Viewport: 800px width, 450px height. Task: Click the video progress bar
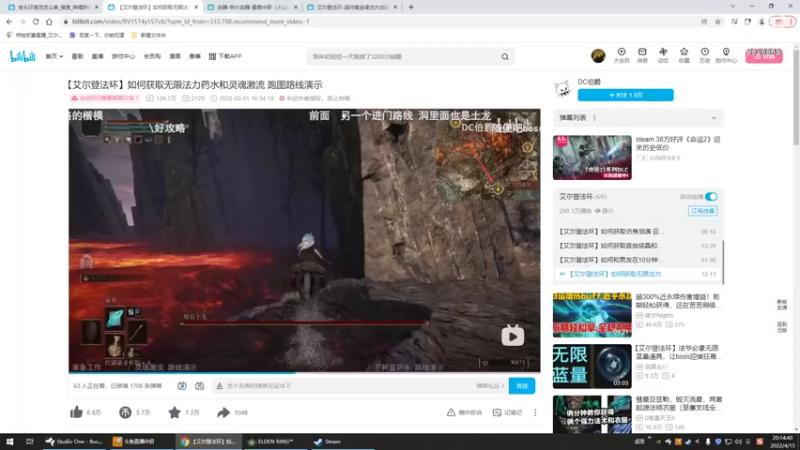(305, 373)
